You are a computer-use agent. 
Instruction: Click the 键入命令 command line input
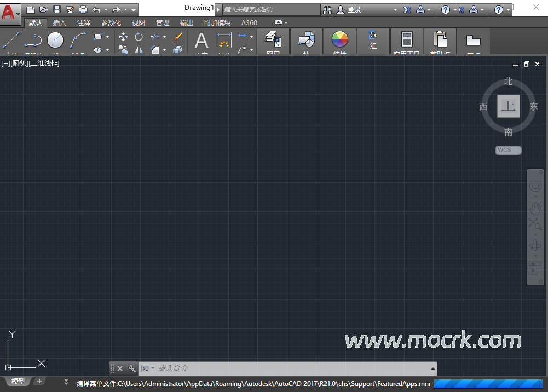click(290, 368)
